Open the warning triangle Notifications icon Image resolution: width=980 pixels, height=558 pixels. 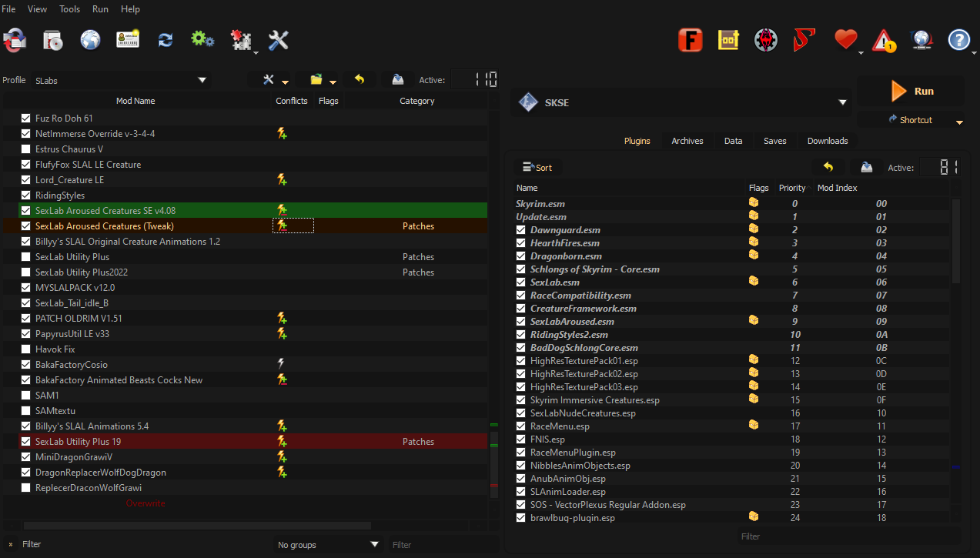coord(883,40)
